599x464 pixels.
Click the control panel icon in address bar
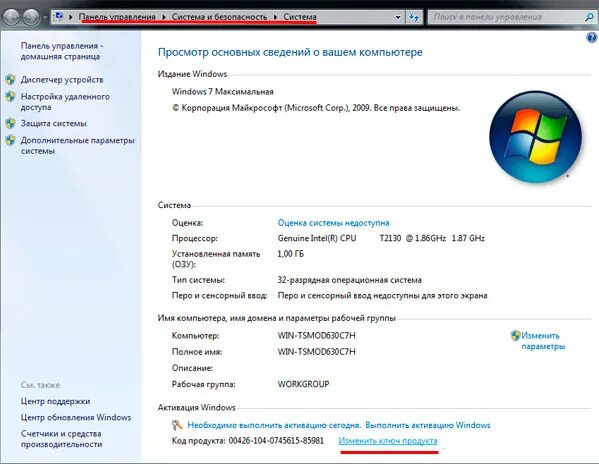(x=59, y=17)
